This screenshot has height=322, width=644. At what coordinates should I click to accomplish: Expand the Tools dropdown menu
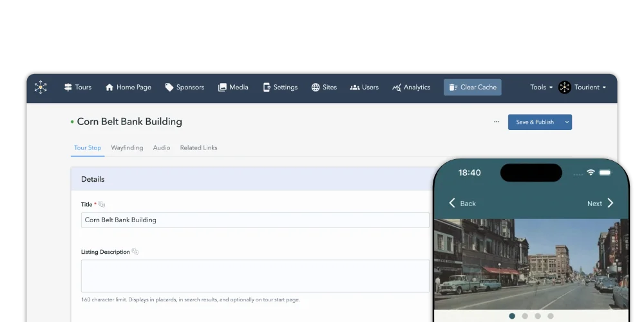point(542,87)
